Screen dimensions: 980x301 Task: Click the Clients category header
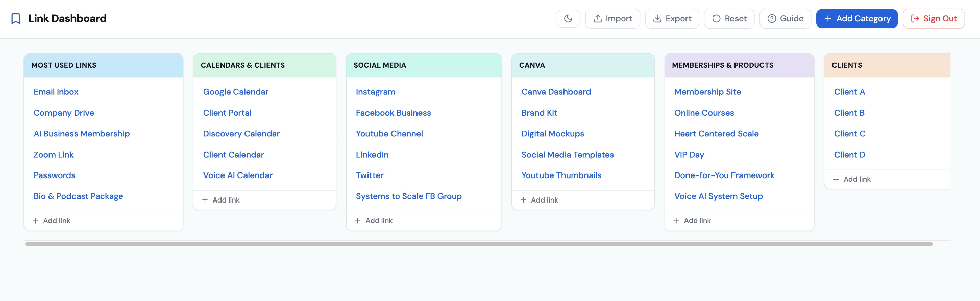888,65
